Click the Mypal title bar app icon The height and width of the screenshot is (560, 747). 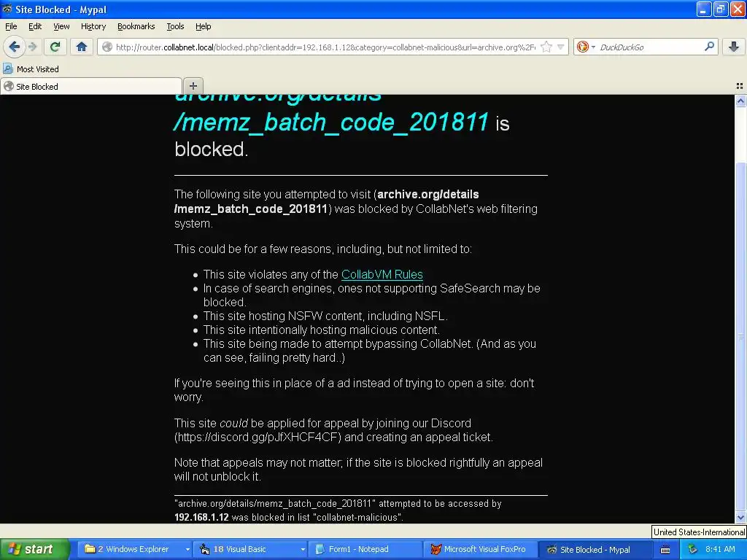click(x=7, y=9)
